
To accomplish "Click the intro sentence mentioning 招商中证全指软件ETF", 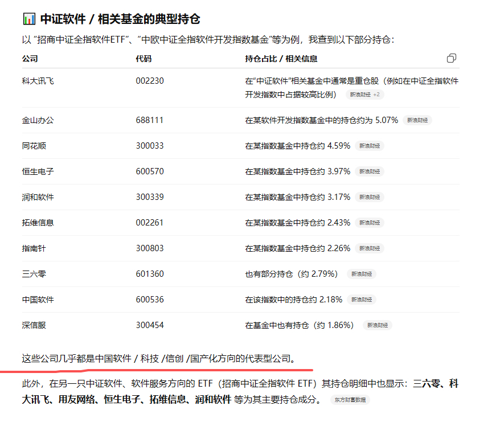I will (x=208, y=40).
